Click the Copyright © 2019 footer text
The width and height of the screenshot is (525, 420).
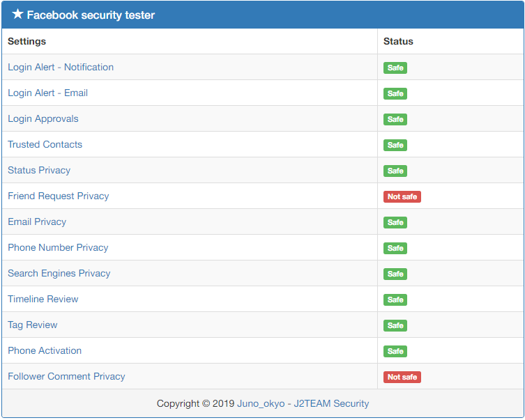point(195,403)
